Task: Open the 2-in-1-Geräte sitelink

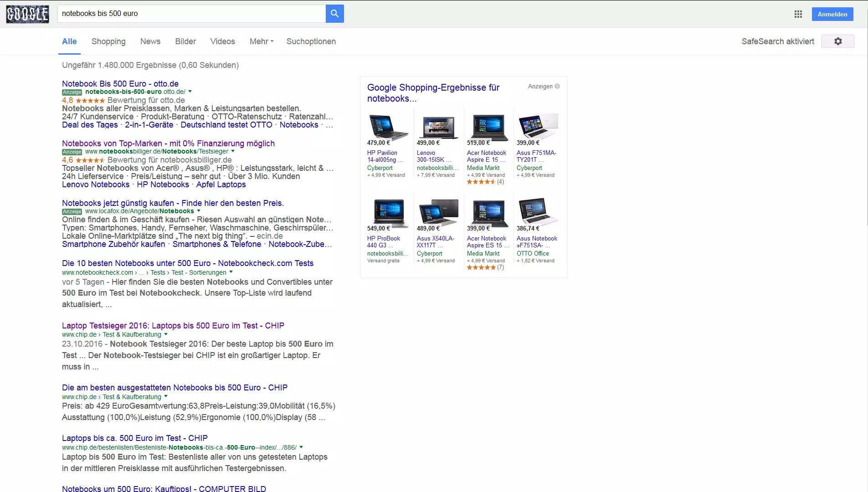Action: click(x=149, y=125)
